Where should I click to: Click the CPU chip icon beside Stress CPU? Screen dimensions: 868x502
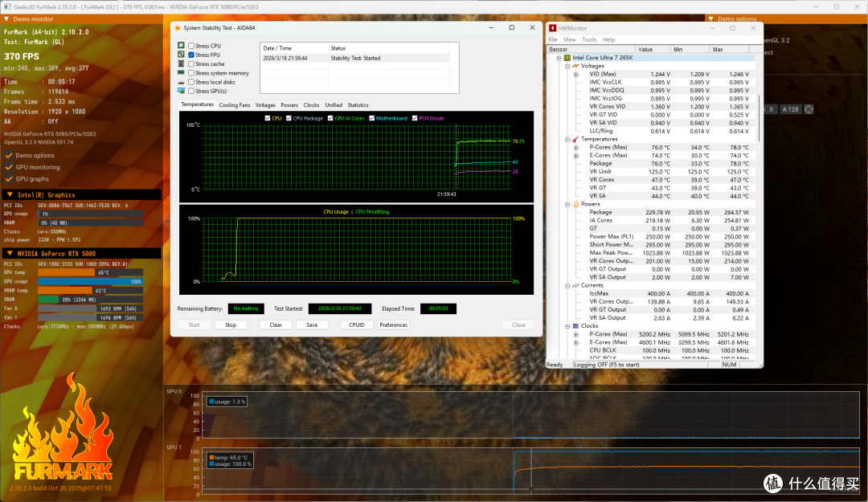(x=181, y=46)
